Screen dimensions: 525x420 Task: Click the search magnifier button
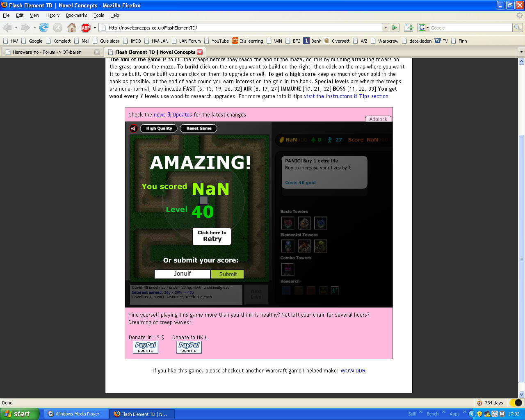click(518, 27)
